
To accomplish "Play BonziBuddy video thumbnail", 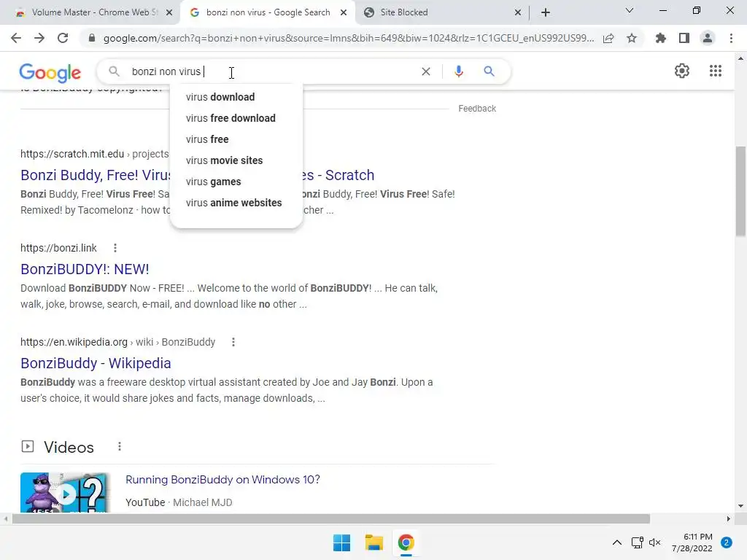I will click(65, 493).
